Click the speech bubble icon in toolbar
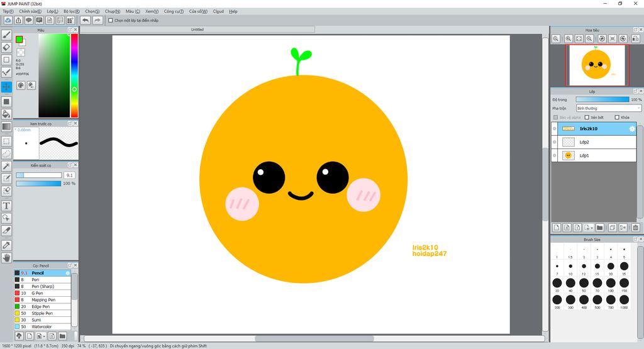Screen dimensions: 644x349 [29, 20]
